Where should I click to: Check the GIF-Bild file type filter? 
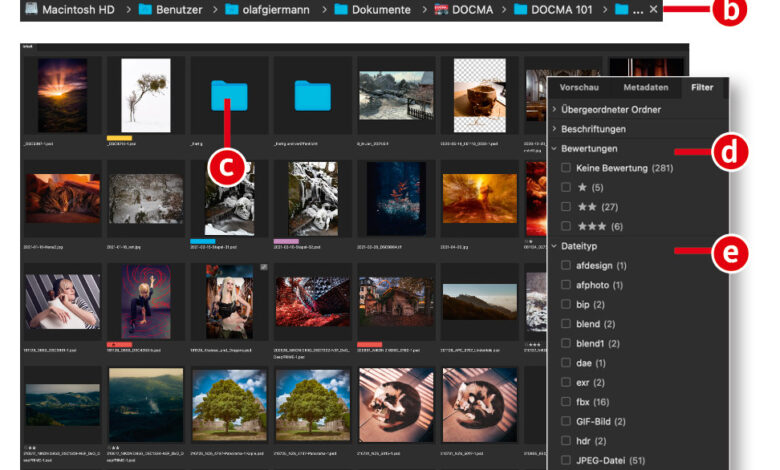567,421
